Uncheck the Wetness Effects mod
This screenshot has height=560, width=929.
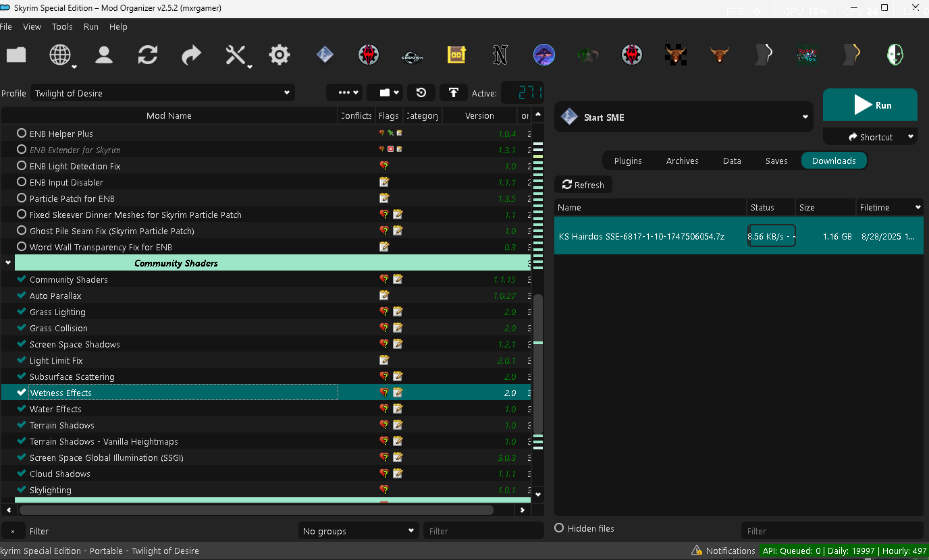pos(22,393)
